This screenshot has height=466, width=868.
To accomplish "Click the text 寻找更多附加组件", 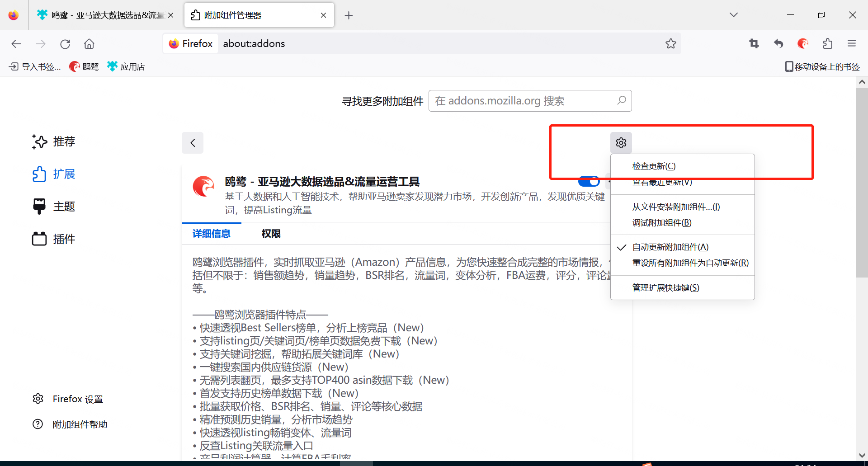I will point(382,101).
